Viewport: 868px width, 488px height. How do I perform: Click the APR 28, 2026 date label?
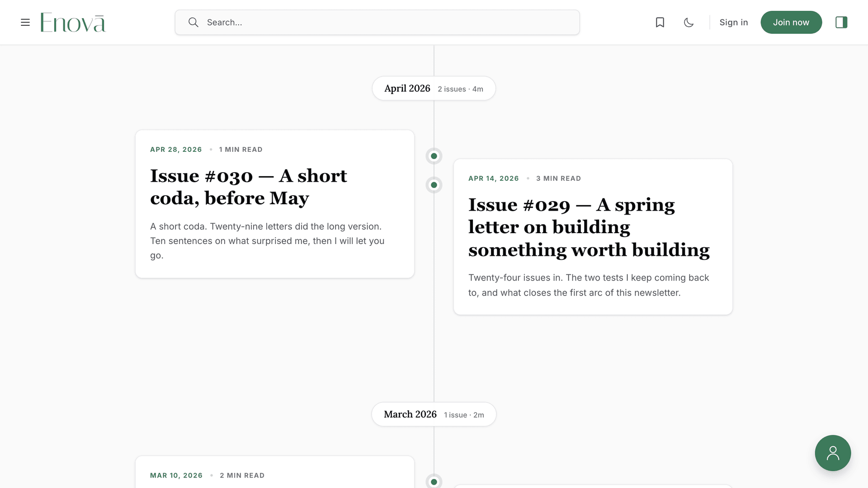point(176,150)
